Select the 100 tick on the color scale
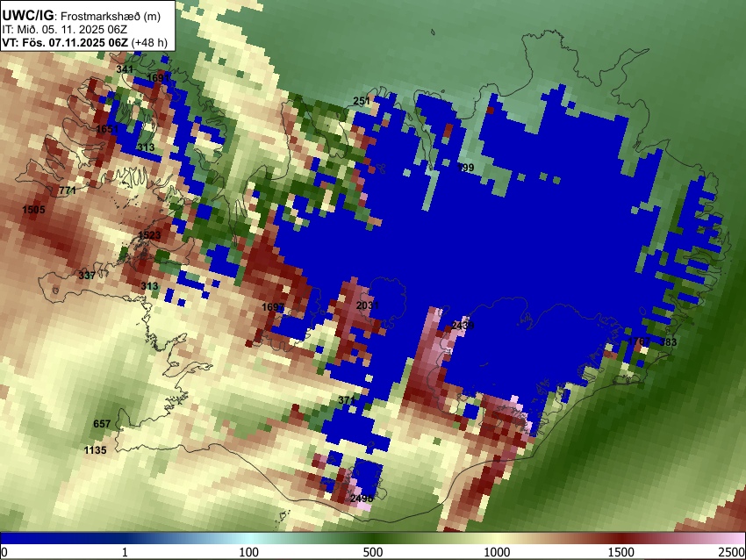This screenshot has width=746, height=560. tap(249, 552)
